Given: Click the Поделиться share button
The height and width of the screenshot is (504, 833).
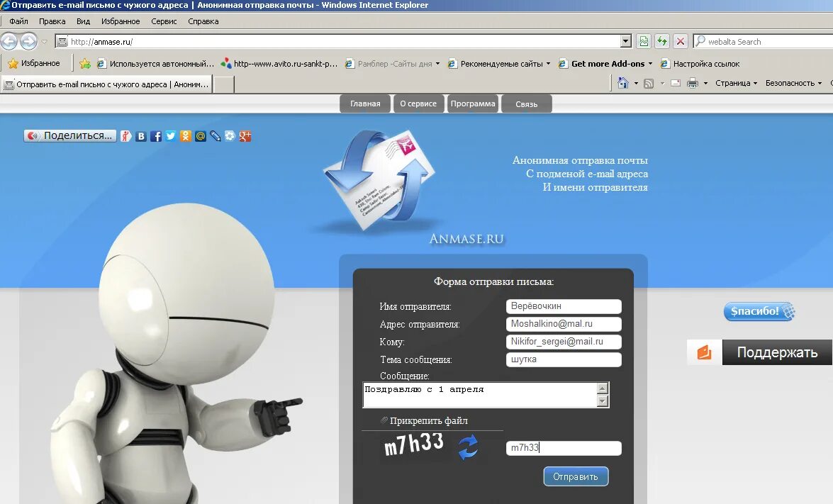Looking at the screenshot, I should (70, 136).
